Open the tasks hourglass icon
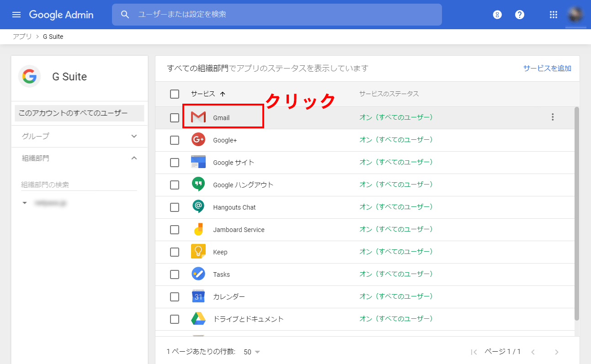Viewport: 591px width, 364px height. click(497, 15)
